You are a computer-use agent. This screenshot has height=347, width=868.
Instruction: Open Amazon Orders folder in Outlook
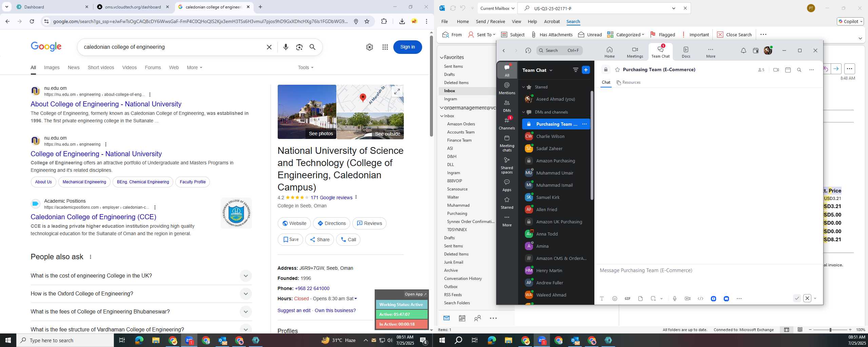461,124
